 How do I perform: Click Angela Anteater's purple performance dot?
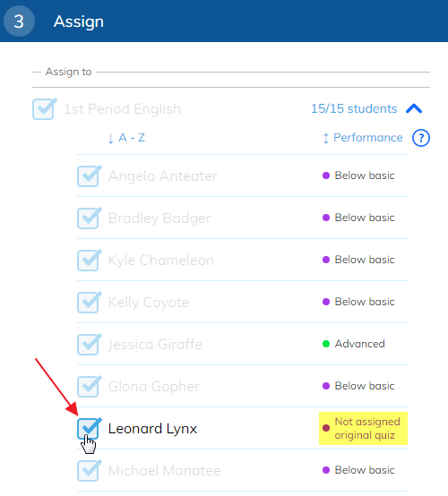click(326, 175)
